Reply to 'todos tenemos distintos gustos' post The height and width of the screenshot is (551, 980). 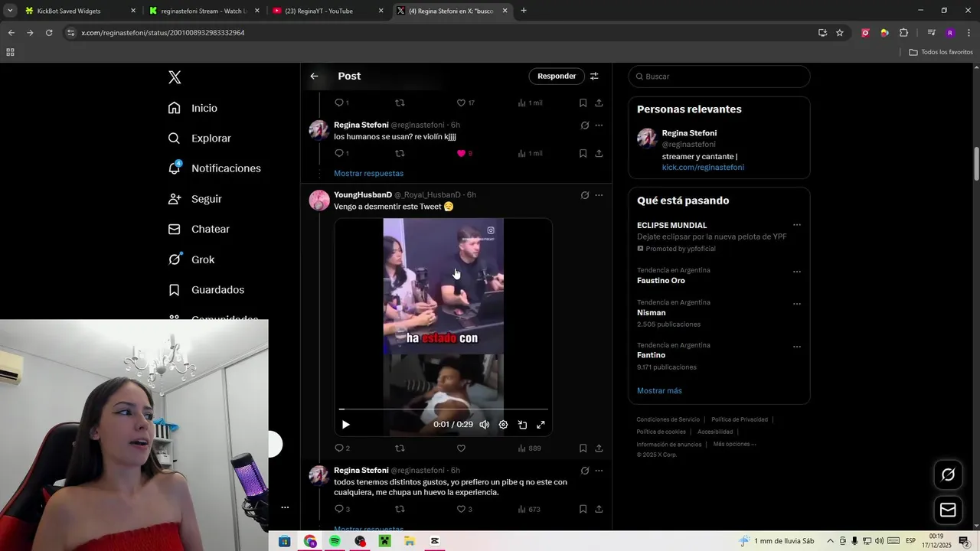(x=339, y=509)
